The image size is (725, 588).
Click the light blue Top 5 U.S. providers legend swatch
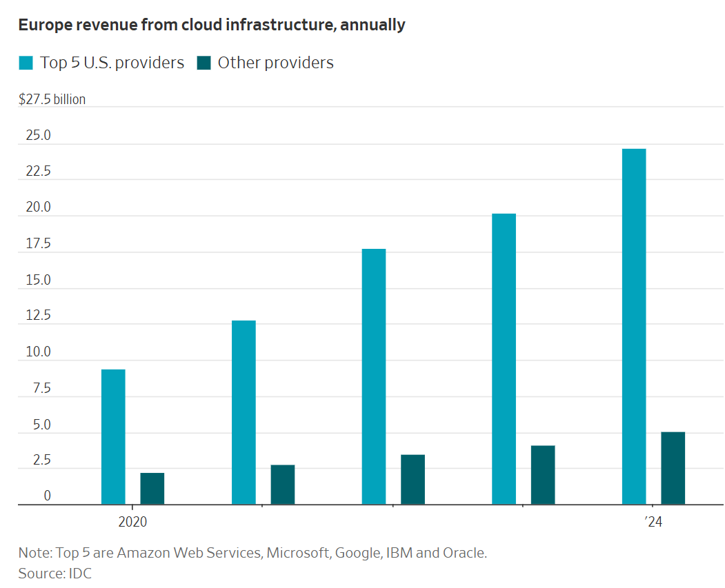point(26,63)
